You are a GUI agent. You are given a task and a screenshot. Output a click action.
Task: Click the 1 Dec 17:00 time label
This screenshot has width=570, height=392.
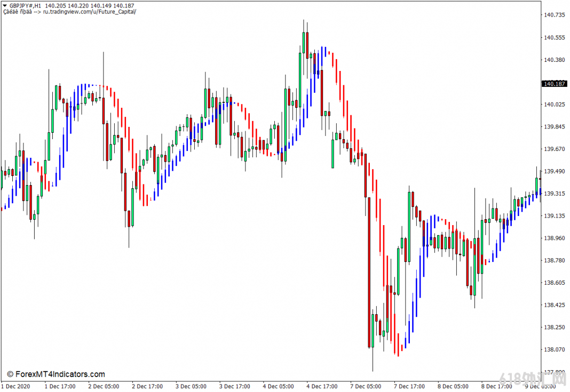click(60, 386)
